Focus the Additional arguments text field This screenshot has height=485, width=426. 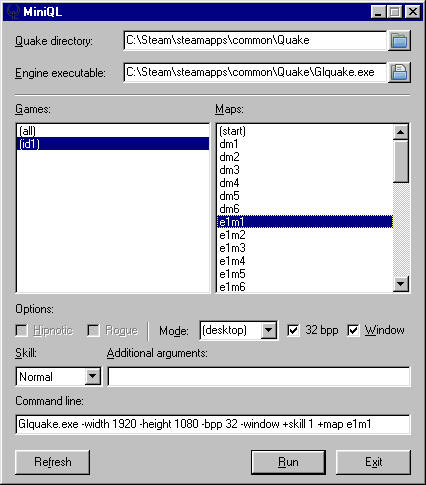(x=259, y=377)
